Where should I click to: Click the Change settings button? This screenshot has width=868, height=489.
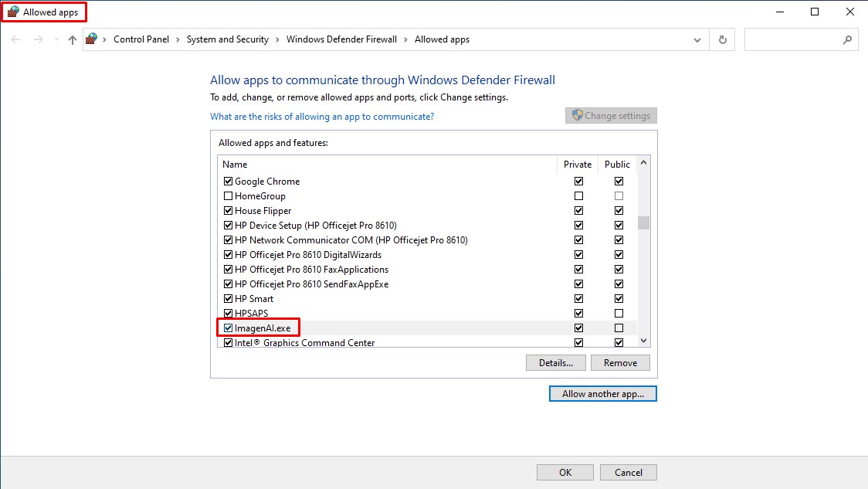611,115
